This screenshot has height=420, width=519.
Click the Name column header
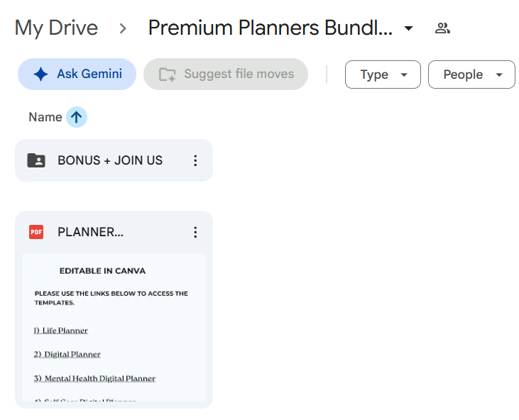click(45, 117)
